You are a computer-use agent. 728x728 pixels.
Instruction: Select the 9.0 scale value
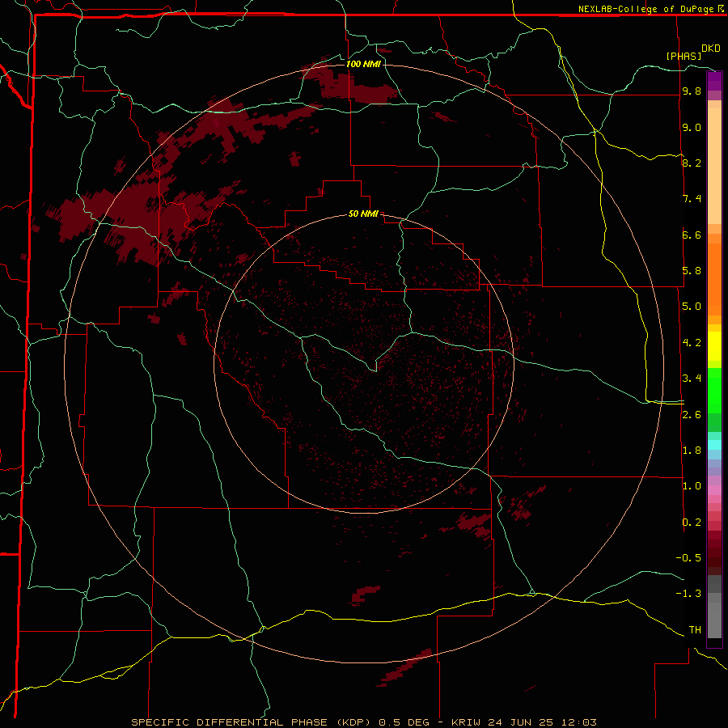coord(692,127)
